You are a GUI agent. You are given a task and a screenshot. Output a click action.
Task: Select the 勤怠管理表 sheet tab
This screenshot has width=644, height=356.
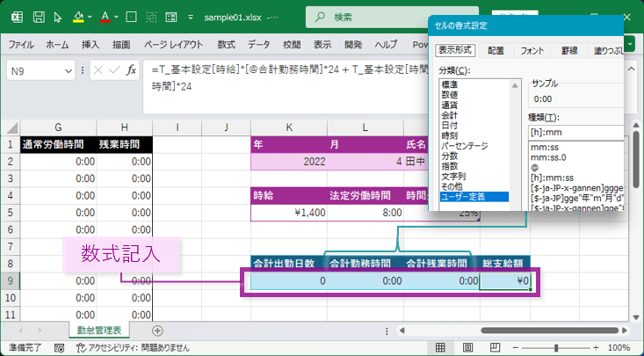point(99,331)
